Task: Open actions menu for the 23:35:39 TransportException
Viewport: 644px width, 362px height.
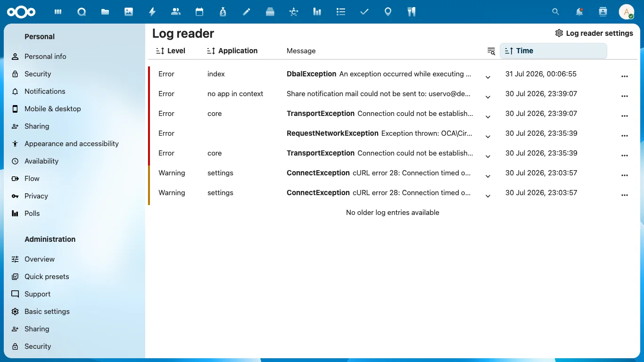Action: point(625,156)
